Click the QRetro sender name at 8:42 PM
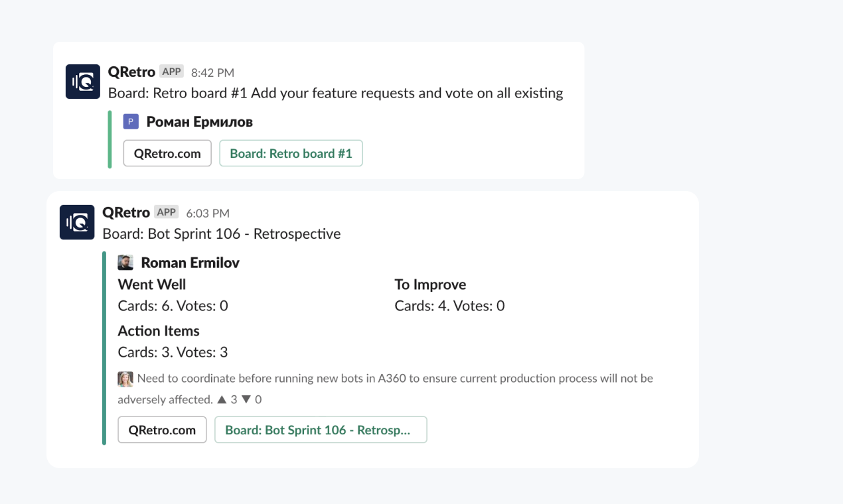The height and width of the screenshot is (504, 843). point(131,72)
